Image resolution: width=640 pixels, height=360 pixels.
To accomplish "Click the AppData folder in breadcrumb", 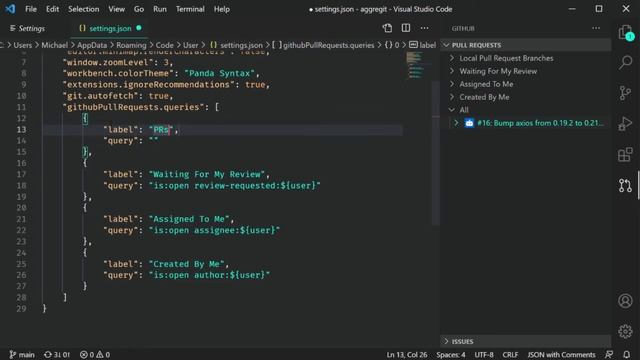I will [92, 45].
